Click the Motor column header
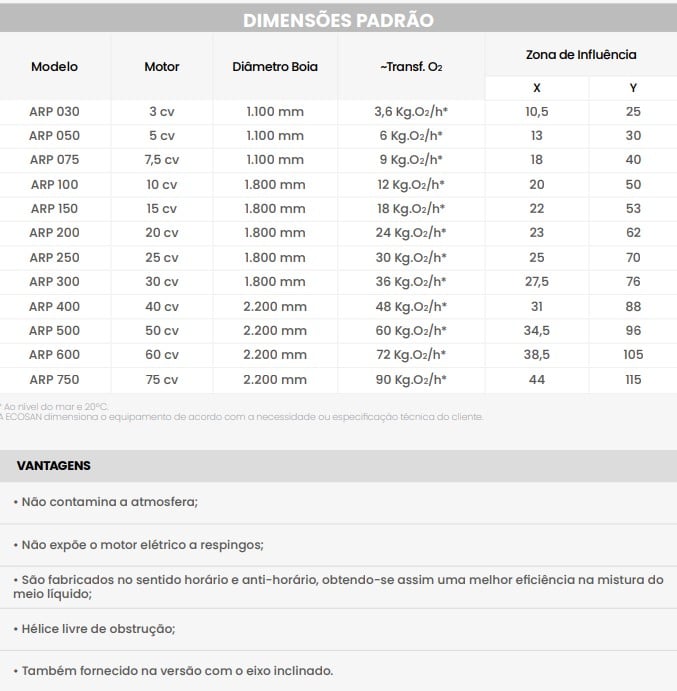677x691 pixels. point(161,67)
